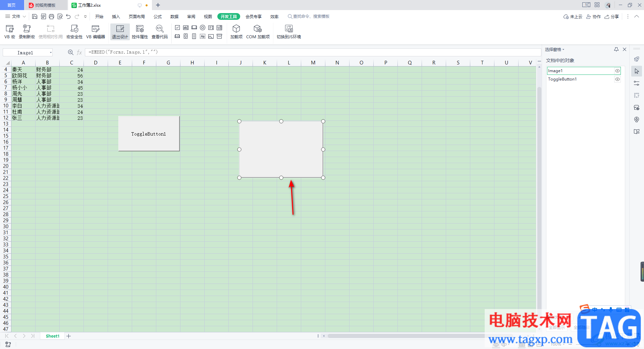Expand the 文件 menu arrow
The image size is (644, 349).
[x=24, y=16]
